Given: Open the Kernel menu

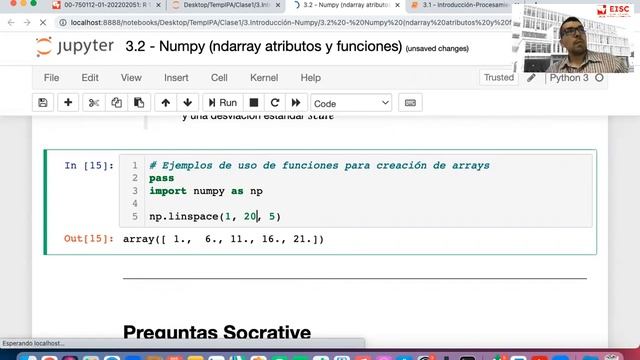Looking at the screenshot, I should coord(264,78).
